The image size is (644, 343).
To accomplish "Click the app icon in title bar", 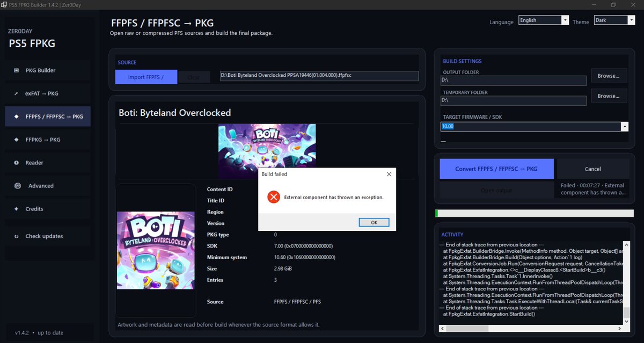I will [x=5, y=4].
